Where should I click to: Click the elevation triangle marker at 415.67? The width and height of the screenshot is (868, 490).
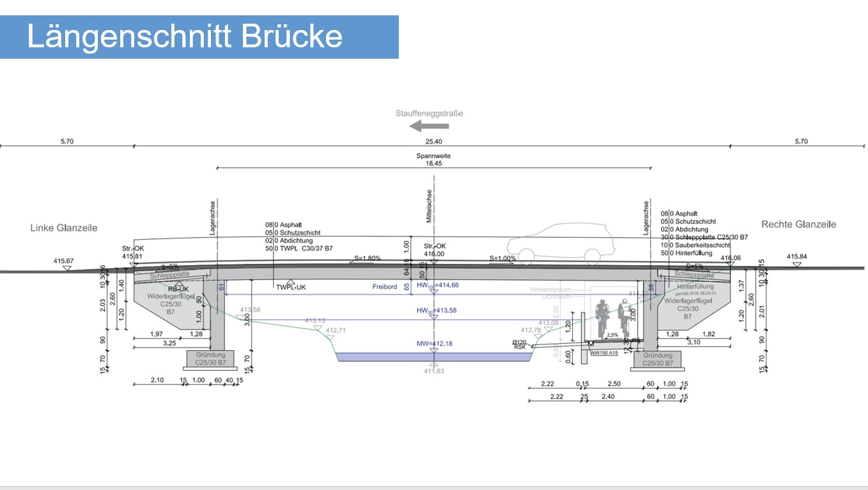pyautogui.click(x=66, y=269)
